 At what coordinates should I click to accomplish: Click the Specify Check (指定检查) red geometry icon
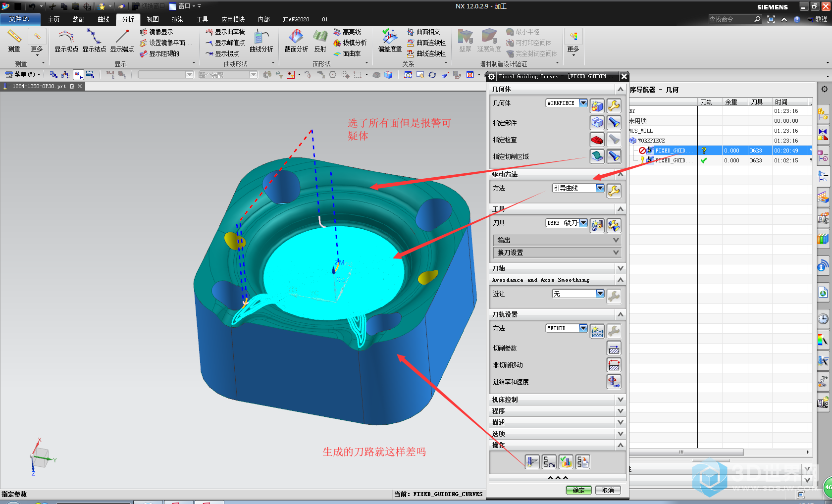point(597,140)
